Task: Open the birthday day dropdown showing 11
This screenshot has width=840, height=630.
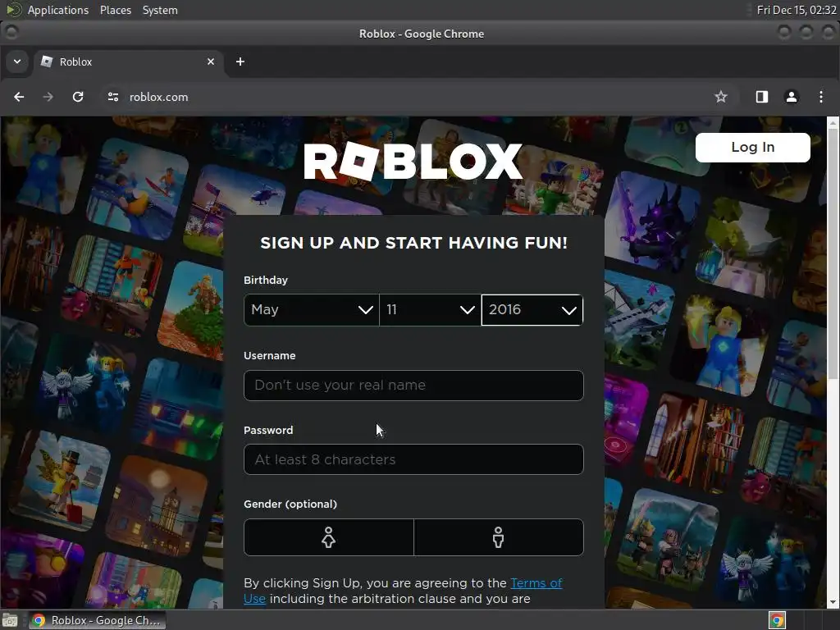Action: [x=430, y=309]
